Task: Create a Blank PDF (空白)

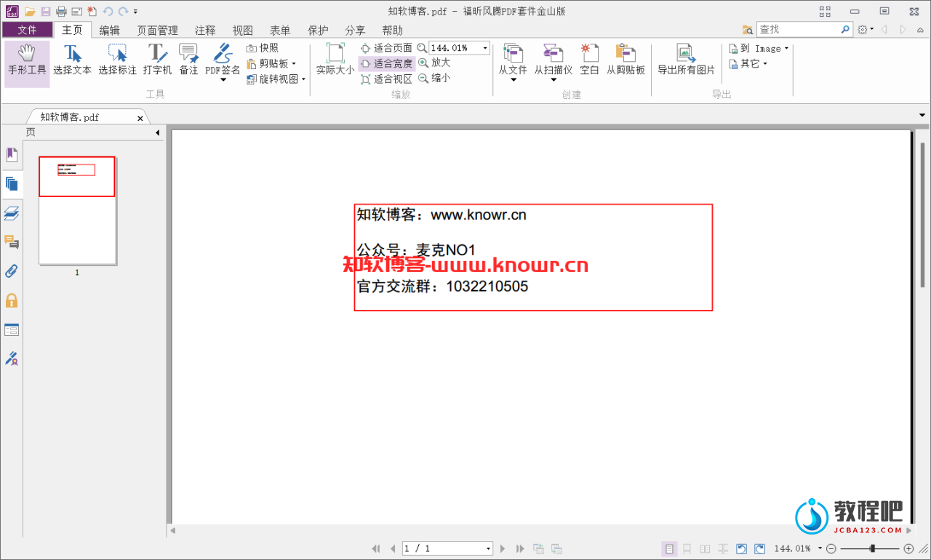Action: 589,61
